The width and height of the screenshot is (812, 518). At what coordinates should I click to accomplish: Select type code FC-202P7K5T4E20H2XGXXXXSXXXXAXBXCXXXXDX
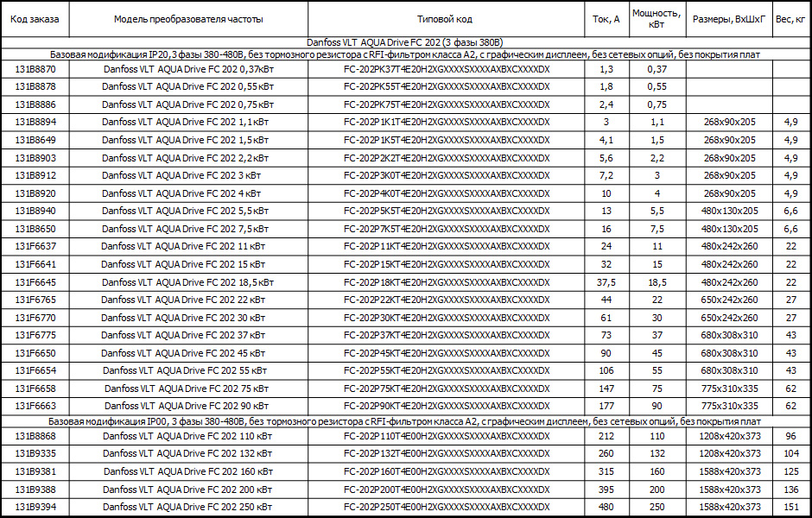click(x=447, y=229)
